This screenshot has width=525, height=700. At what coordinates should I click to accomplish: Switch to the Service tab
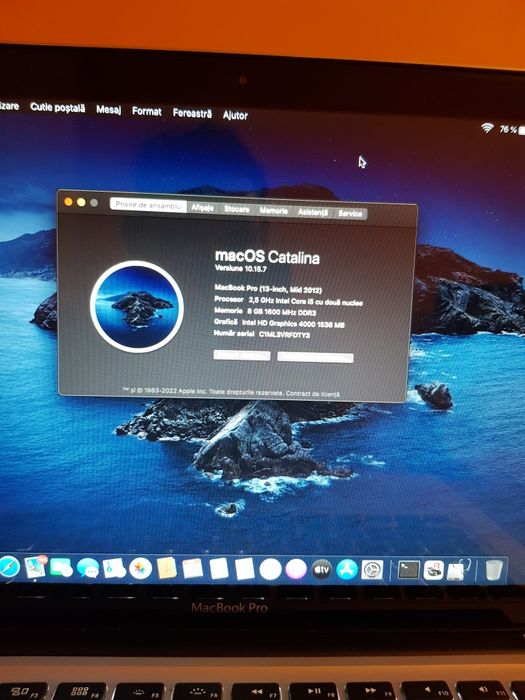coord(350,213)
